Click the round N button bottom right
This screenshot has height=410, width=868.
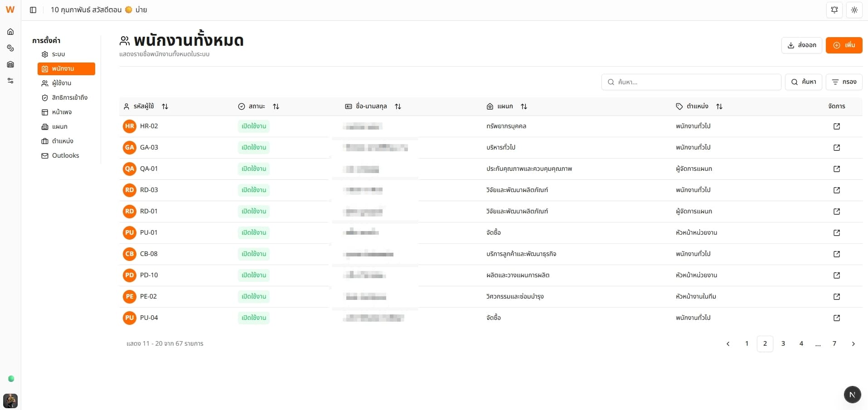(x=852, y=395)
